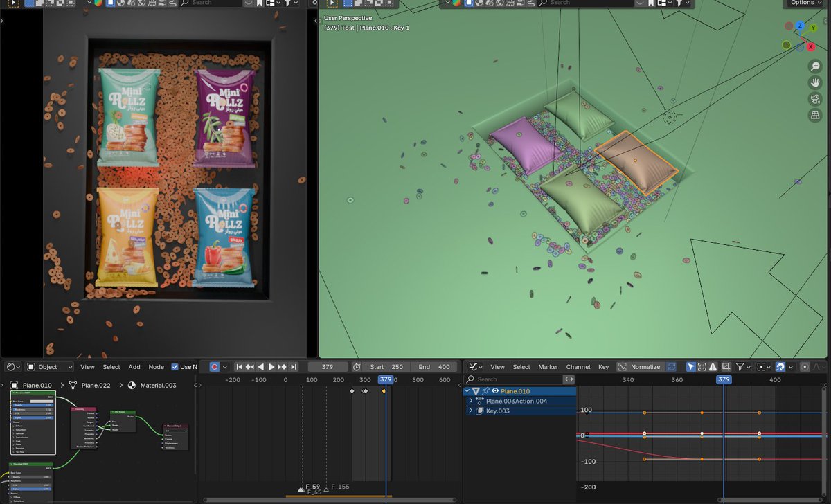This screenshot has height=504, width=831.
Task: Toggle snap magnet in graph editor
Action: click(780, 367)
